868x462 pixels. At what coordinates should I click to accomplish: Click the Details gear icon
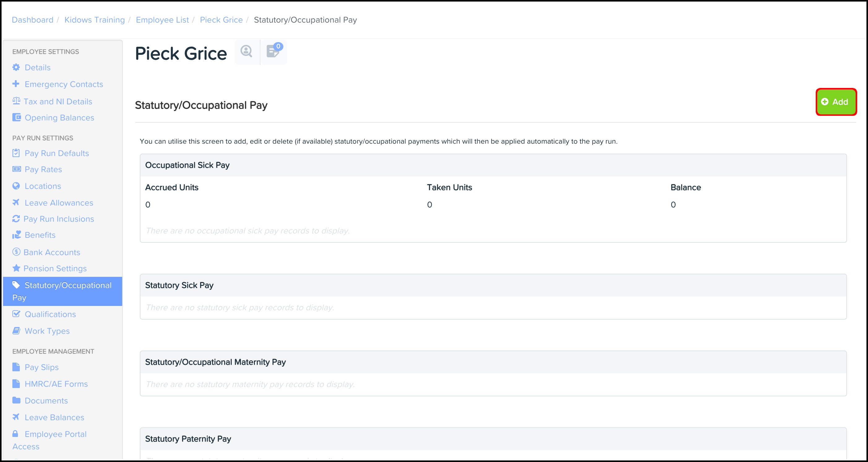(16, 68)
